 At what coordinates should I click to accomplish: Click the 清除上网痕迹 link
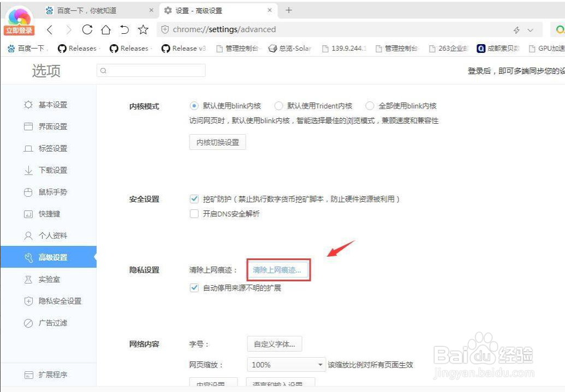click(x=278, y=269)
